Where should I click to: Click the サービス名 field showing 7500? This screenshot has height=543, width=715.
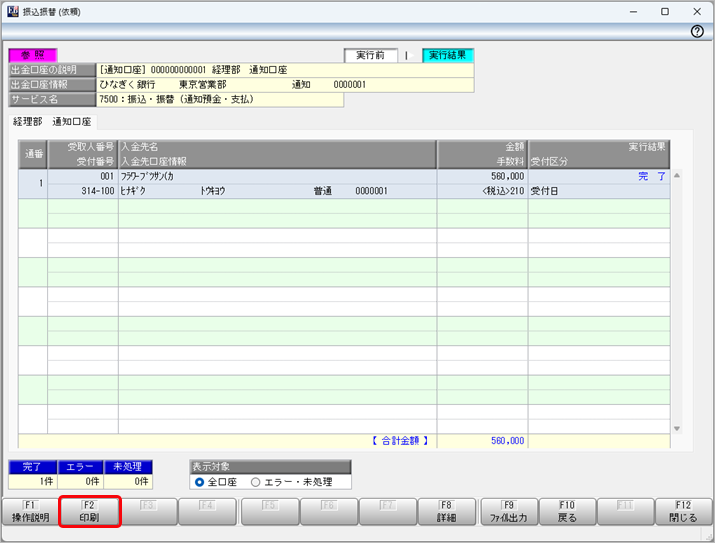tap(220, 99)
